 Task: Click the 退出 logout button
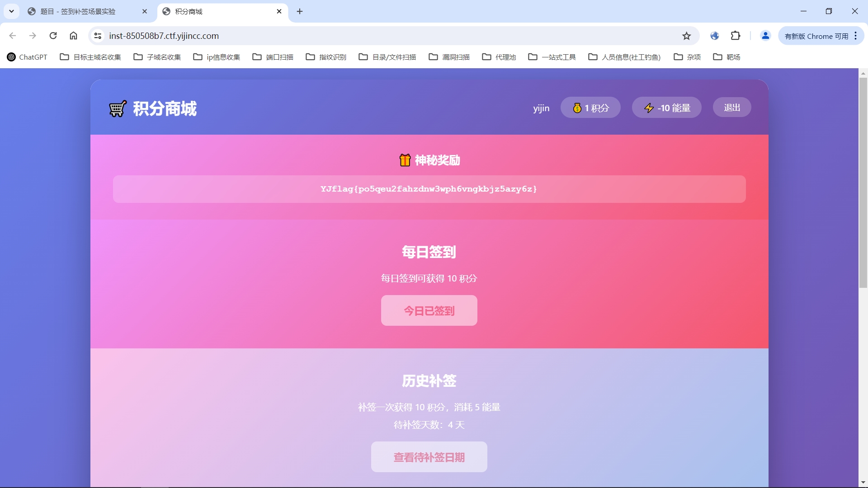pyautogui.click(x=731, y=108)
